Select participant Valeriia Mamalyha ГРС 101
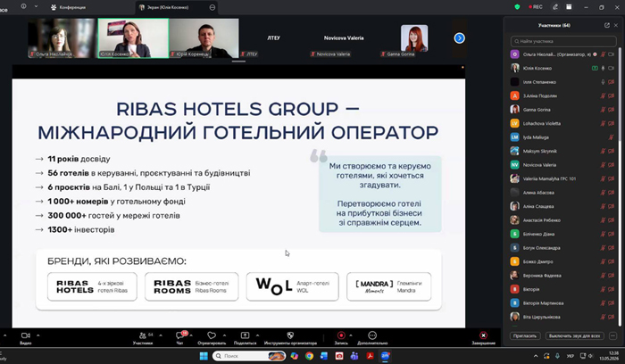 562,178
